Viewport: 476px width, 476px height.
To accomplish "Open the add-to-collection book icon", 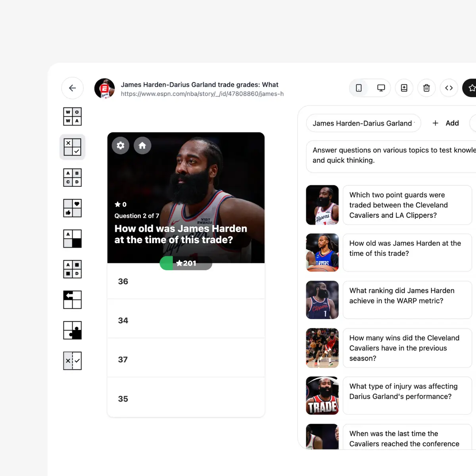I will point(404,88).
